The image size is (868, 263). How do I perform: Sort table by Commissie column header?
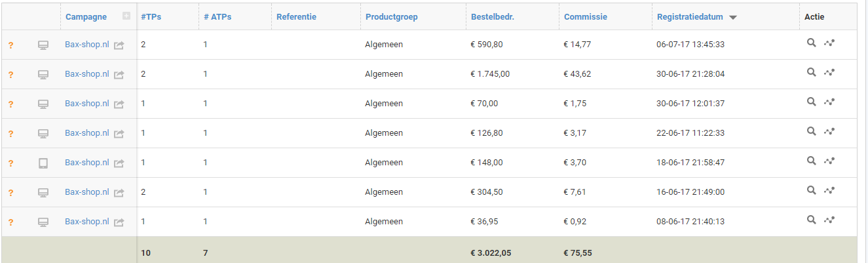[x=586, y=17]
